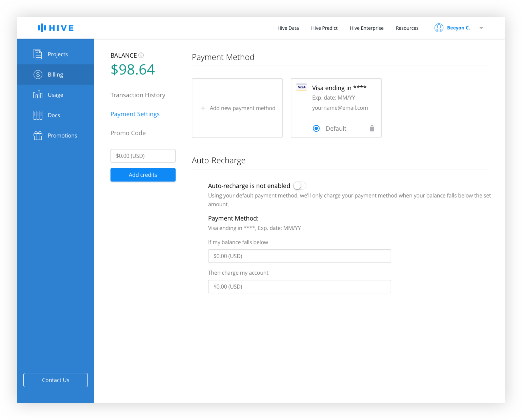
Task: Click Add new payment method card
Action: [237, 108]
